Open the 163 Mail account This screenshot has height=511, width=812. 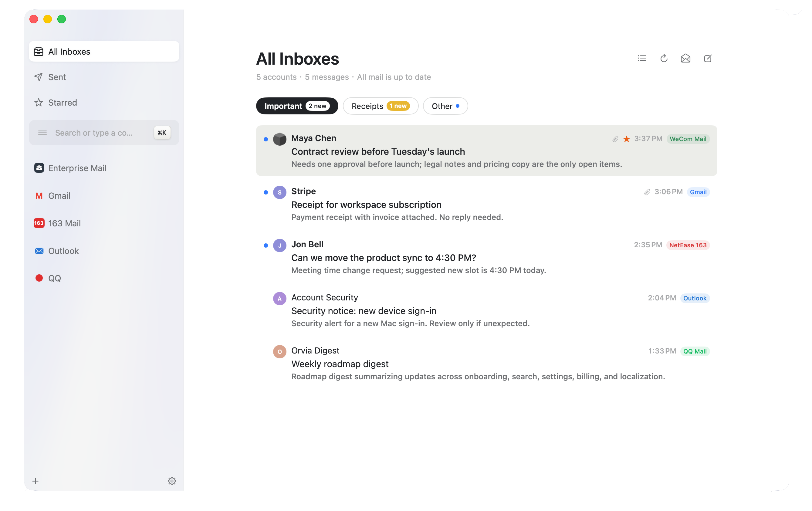pyautogui.click(x=104, y=223)
